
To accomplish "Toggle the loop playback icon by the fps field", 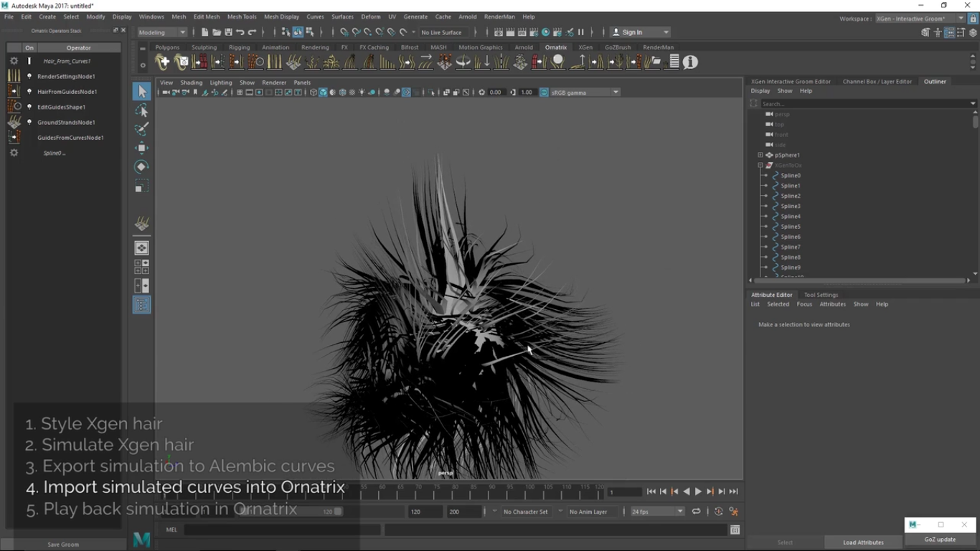I will click(696, 512).
